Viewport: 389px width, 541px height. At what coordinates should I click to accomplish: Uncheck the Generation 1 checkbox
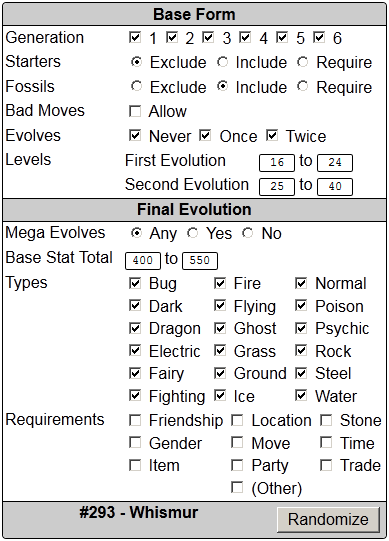click(x=135, y=37)
